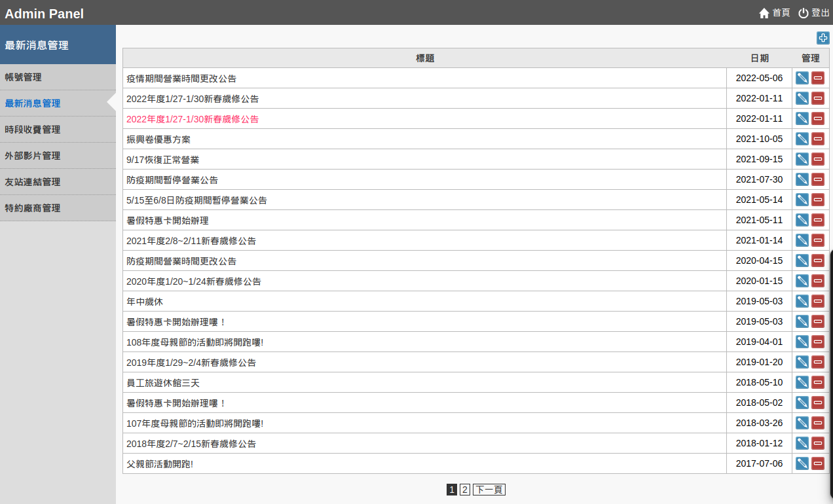Delete the 暑假特惠卡開始辦理 entry dated 2021-05-11
Screen dimensions: 833x504
pos(818,220)
